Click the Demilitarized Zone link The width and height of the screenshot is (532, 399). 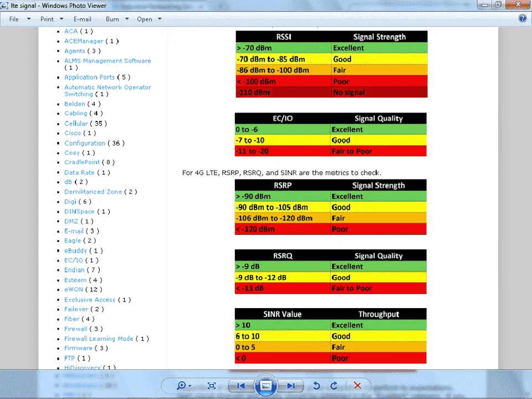click(93, 192)
